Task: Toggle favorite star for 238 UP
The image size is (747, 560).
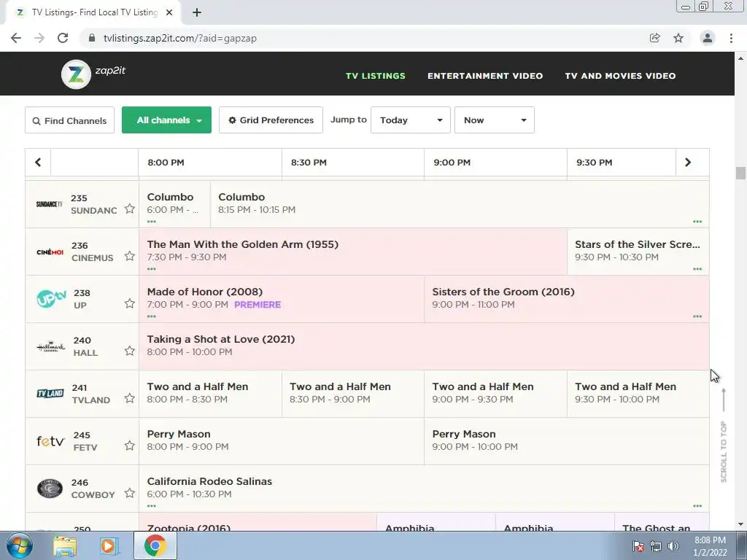Action: click(130, 303)
